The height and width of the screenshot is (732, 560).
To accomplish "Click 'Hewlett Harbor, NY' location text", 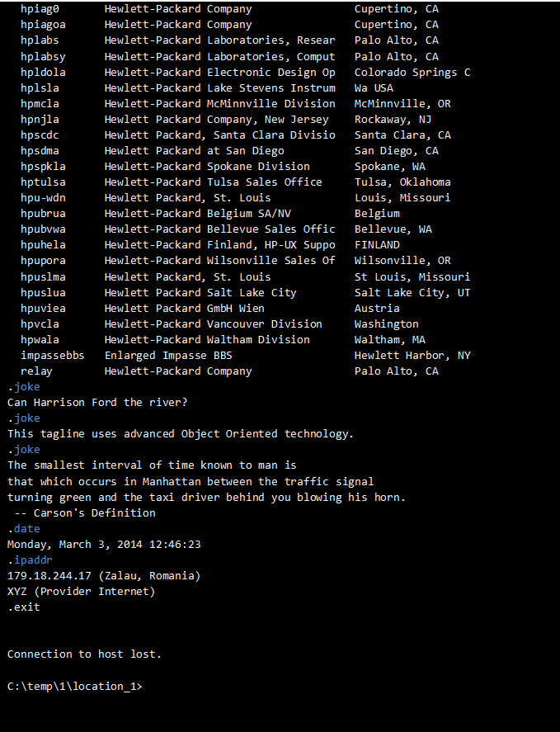I will click(412, 356).
